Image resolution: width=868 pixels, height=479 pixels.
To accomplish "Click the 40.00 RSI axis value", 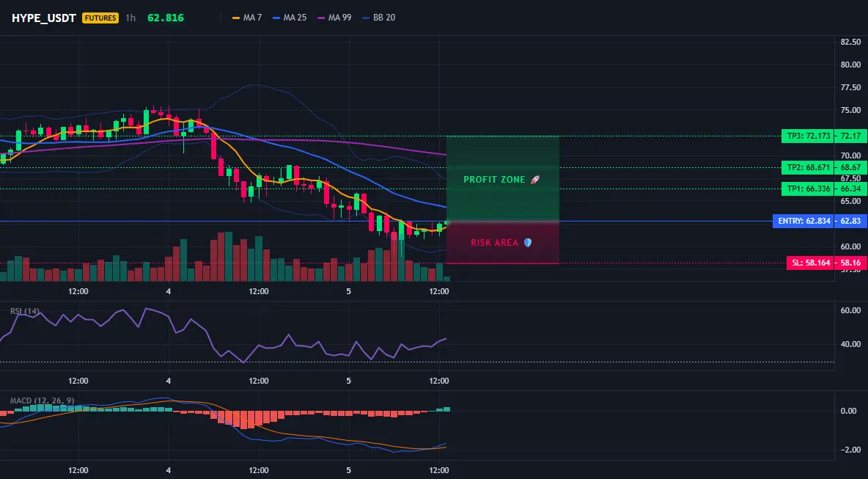I will tap(850, 345).
